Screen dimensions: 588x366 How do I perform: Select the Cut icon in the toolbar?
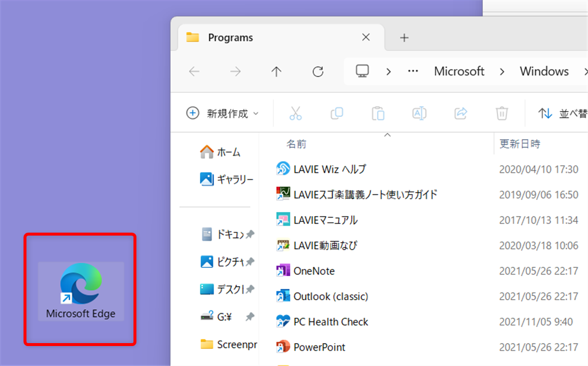click(x=296, y=113)
